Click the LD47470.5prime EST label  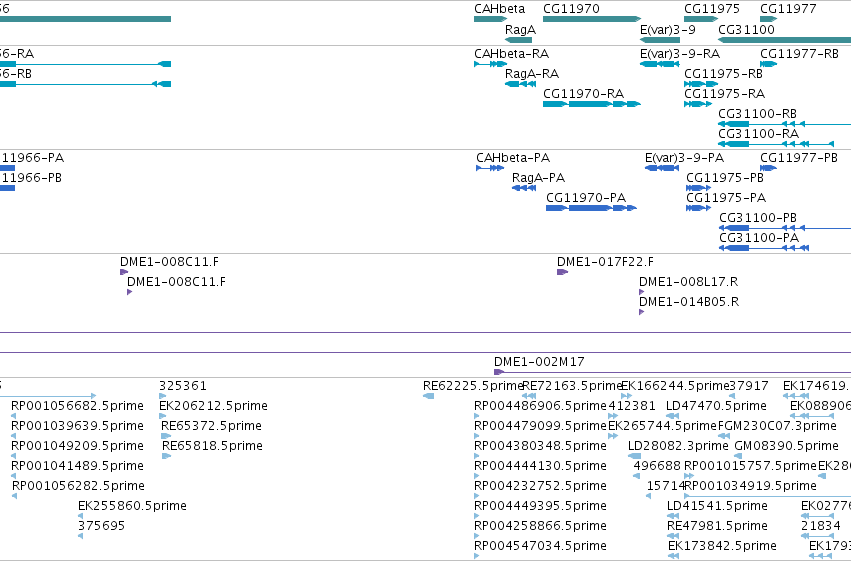[716, 406]
